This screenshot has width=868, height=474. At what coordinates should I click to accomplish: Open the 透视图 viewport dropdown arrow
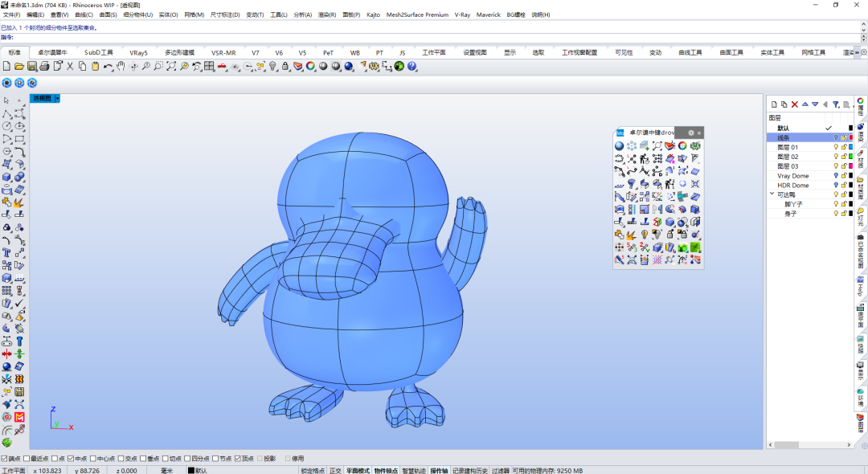pos(57,99)
